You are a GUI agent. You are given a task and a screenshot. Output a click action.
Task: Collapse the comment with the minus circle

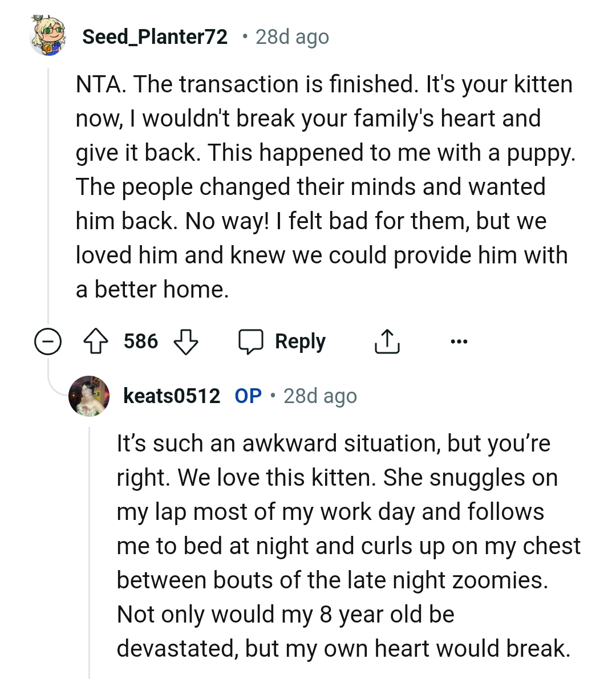48,342
